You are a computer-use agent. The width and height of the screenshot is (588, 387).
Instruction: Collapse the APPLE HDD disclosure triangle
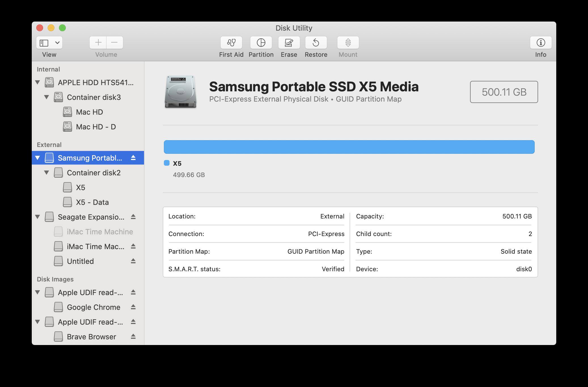37,82
